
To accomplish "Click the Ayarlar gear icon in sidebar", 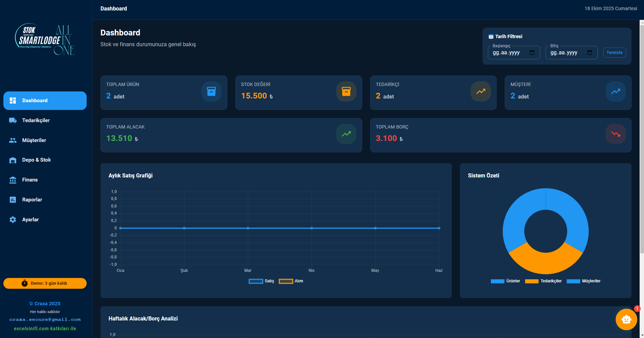I will click(x=13, y=220).
